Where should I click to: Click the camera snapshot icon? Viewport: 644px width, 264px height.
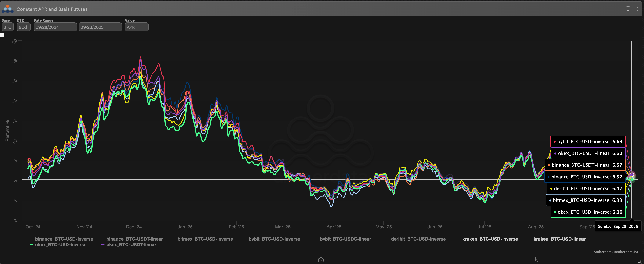tap(321, 260)
